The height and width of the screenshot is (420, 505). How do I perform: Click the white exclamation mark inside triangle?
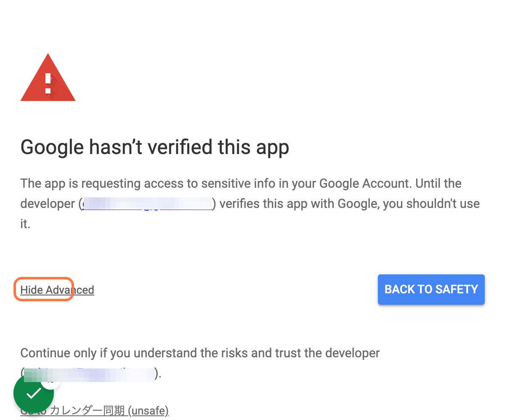48,83
